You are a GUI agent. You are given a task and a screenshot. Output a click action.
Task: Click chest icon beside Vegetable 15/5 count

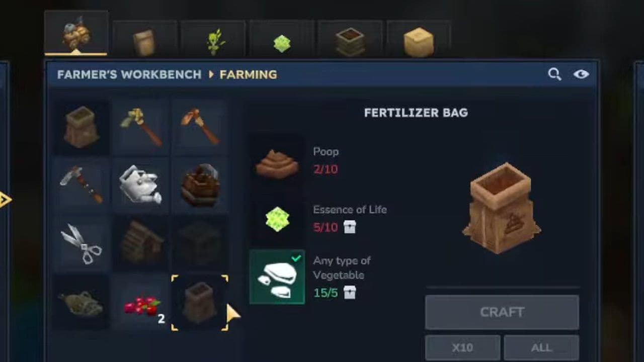coord(350,292)
